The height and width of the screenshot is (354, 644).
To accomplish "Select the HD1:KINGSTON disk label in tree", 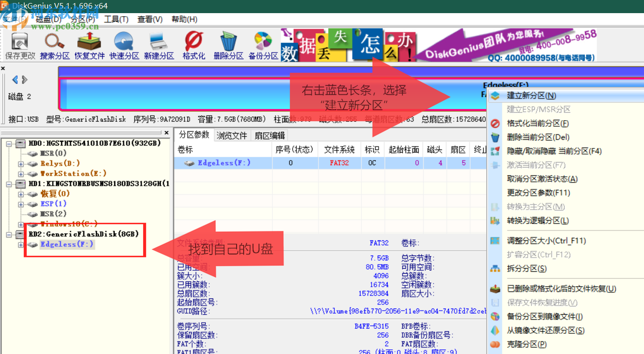I will click(99, 184).
